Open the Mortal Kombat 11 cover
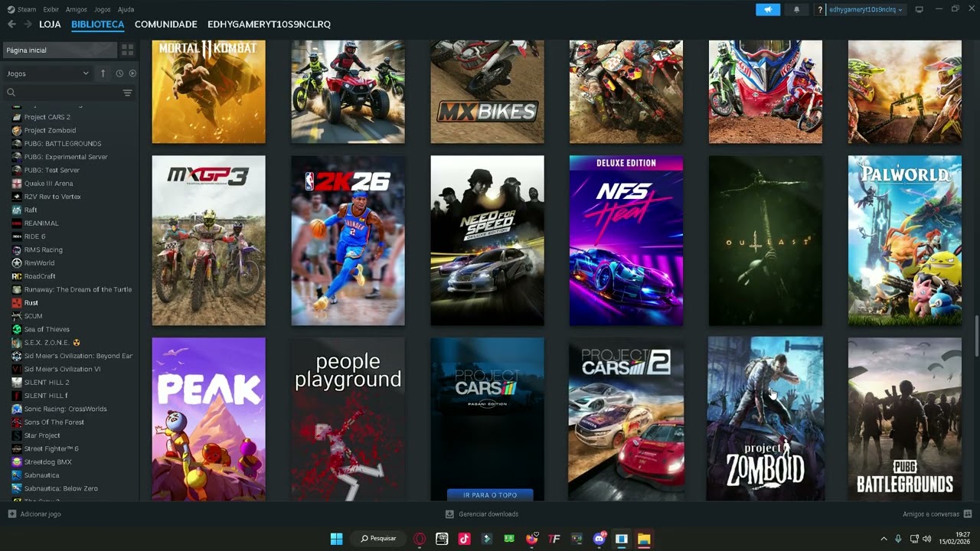Screen dimensions: 980x551 click(x=208, y=92)
